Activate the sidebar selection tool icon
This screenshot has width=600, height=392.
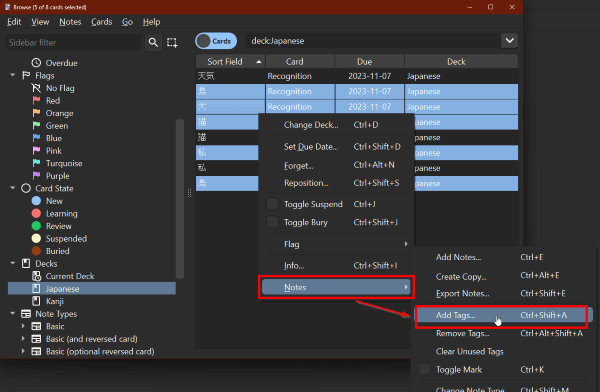tap(172, 42)
